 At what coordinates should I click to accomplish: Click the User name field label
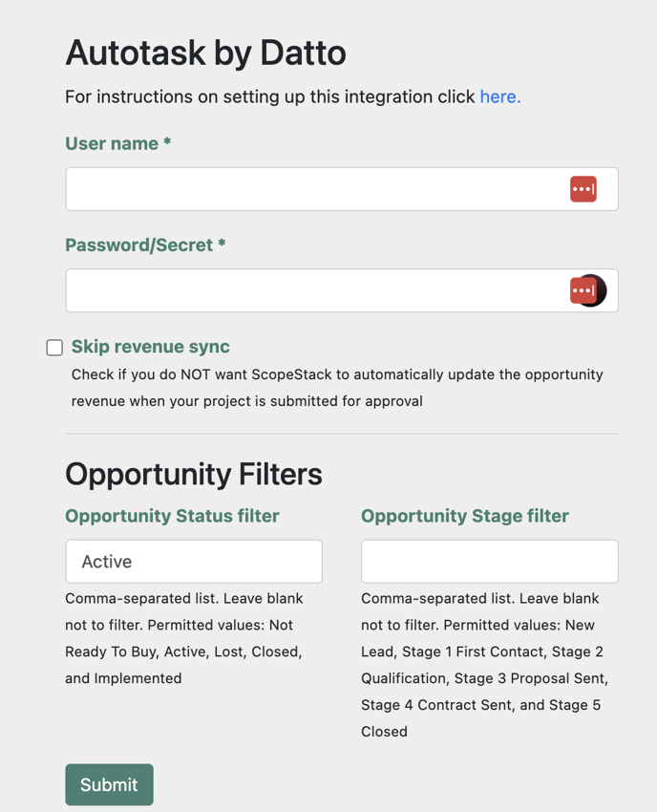(x=117, y=143)
